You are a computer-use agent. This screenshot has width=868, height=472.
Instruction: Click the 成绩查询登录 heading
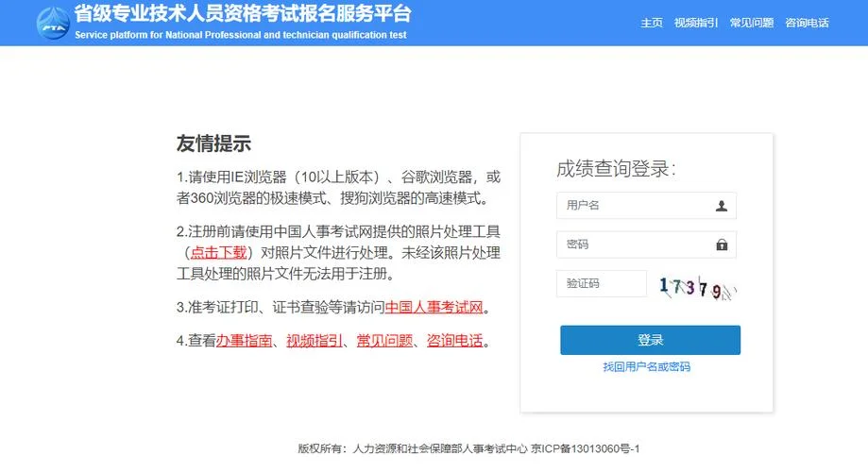point(616,169)
